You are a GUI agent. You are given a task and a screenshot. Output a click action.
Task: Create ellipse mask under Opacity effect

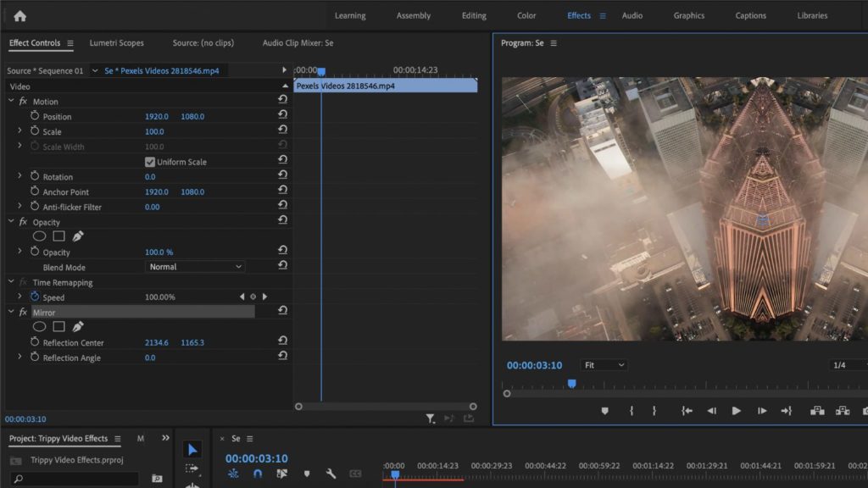point(39,236)
